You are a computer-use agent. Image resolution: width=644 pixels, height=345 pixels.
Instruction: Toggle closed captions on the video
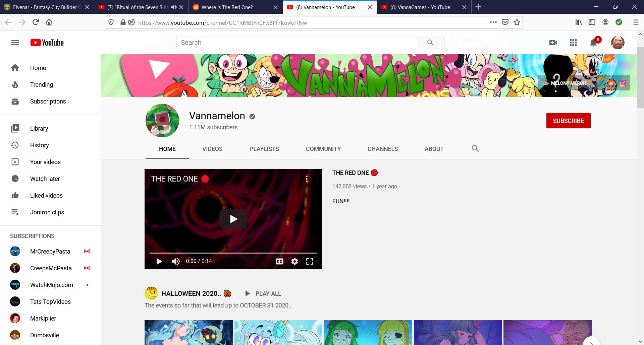point(279,261)
